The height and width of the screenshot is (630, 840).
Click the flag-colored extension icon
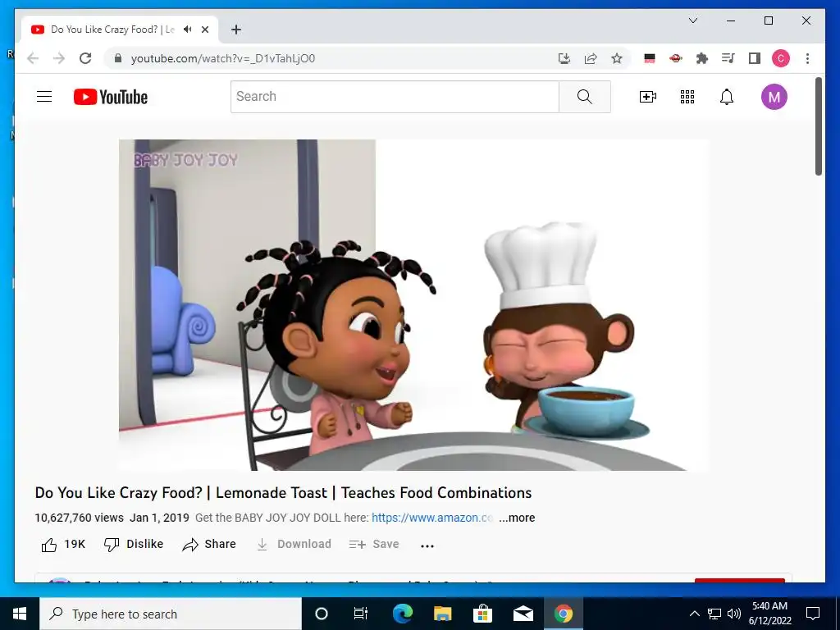[x=650, y=58]
